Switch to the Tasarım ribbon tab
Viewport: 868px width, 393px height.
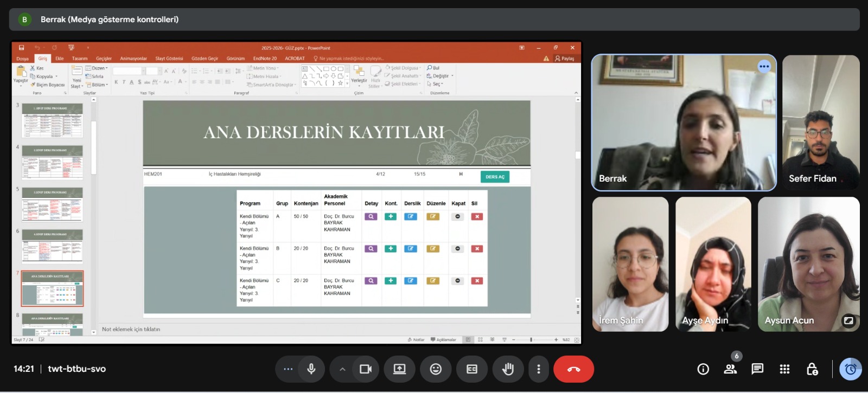point(80,59)
